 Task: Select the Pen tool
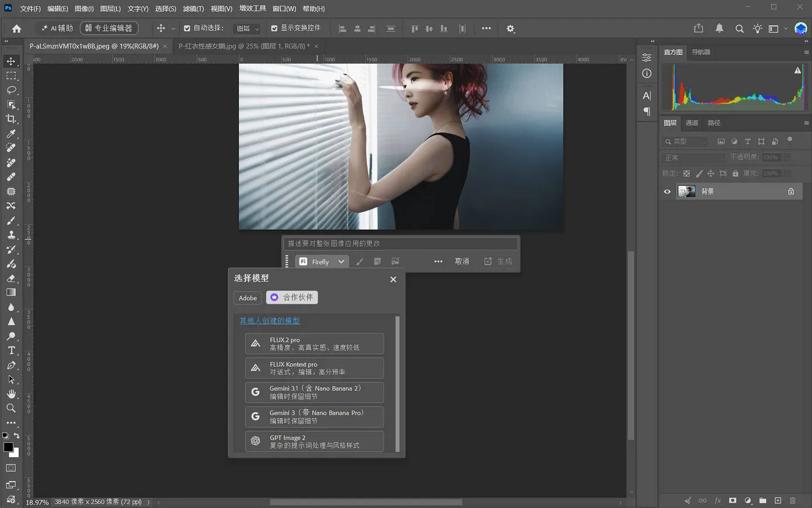(x=11, y=365)
